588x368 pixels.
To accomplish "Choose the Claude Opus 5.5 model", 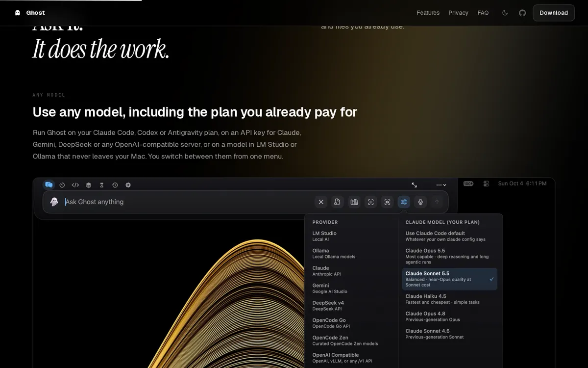I will 450,256.
